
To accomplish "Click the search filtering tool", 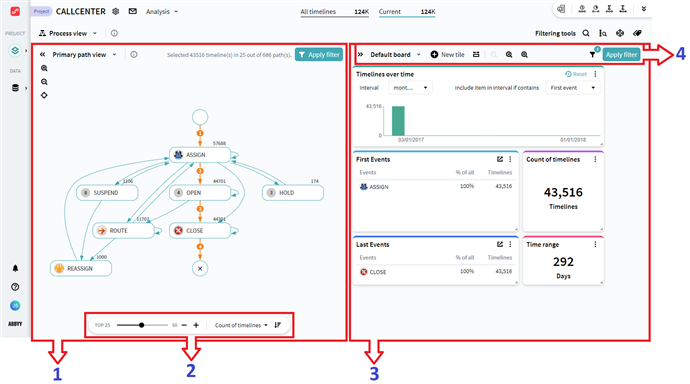I will 586,33.
